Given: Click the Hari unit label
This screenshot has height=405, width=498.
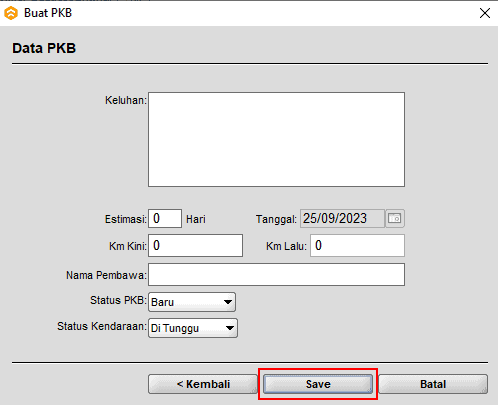Looking at the screenshot, I should coord(196,219).
